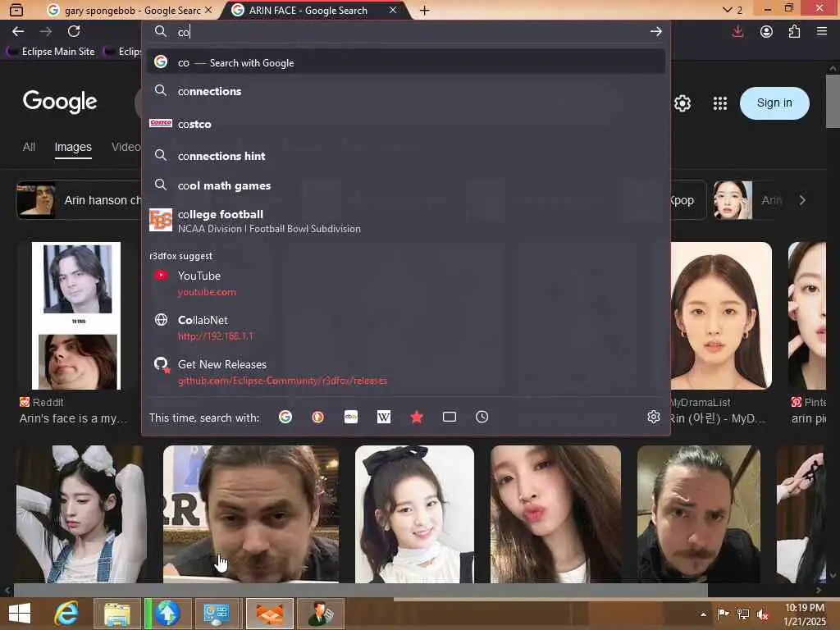Image resolution: width=840 pixels, height=630 pixels.
Task: Pick the 'costco' suggestion
Action: [x=406, y=124]
